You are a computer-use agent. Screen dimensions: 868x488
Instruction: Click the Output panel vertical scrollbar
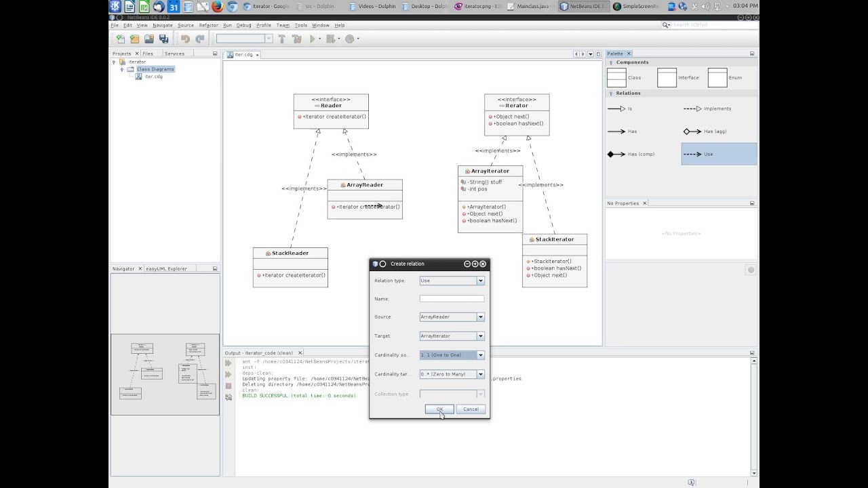click(x=754, y=417)
